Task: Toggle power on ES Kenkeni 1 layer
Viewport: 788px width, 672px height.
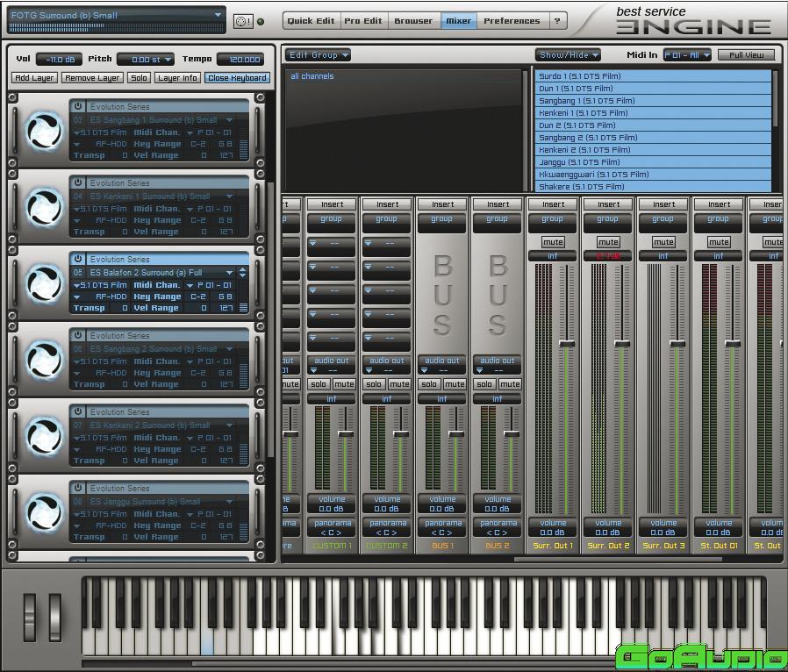Action: [78, 182]
